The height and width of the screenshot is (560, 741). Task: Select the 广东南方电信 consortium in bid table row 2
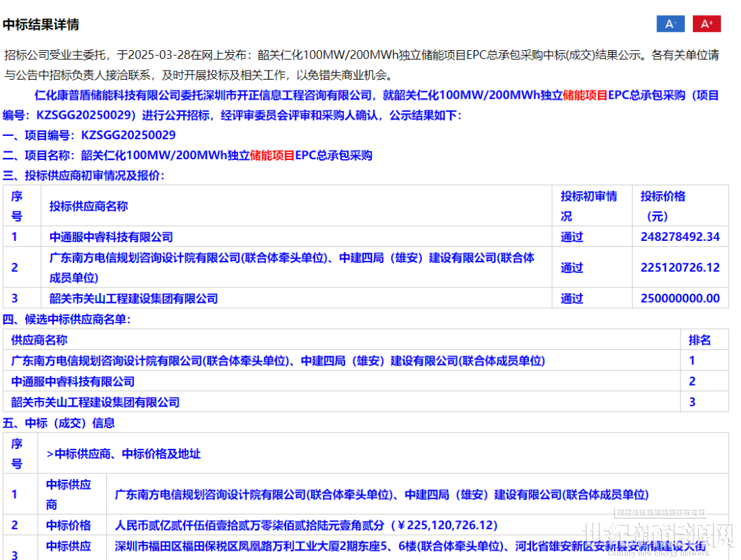coord(292,268)
